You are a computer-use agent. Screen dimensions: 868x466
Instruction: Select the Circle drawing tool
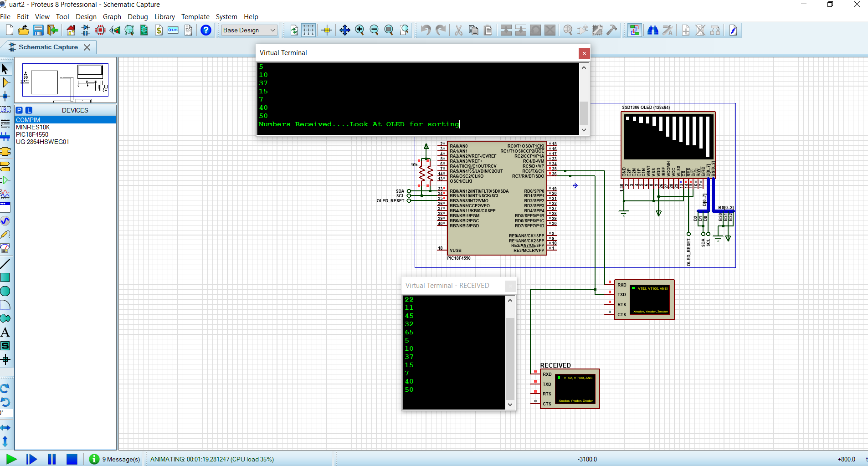point(5,291)
